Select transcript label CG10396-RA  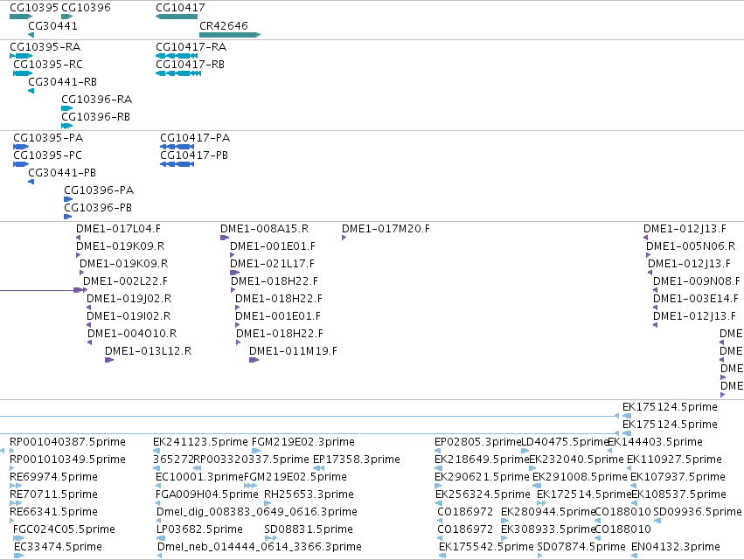click(x=97, y=100)
